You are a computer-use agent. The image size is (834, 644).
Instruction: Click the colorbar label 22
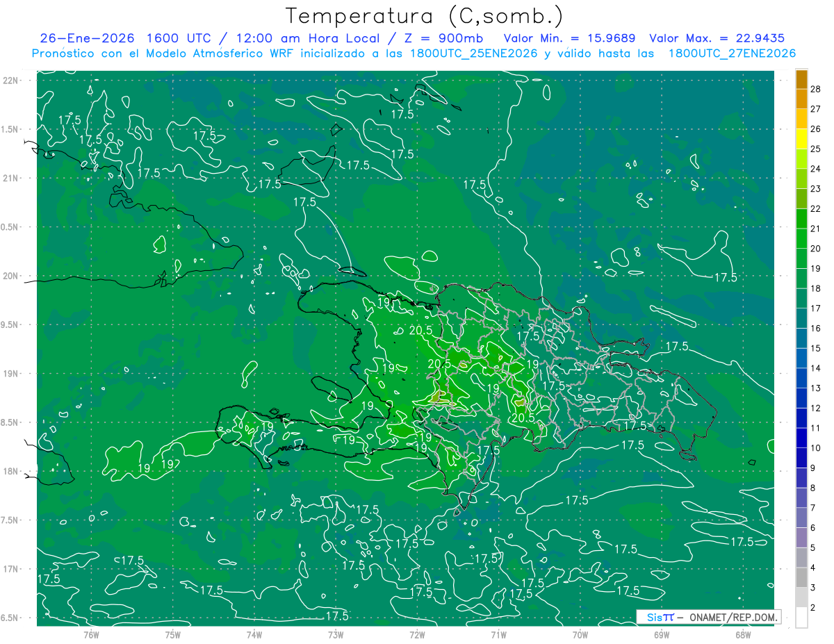(x=815, y=208)
